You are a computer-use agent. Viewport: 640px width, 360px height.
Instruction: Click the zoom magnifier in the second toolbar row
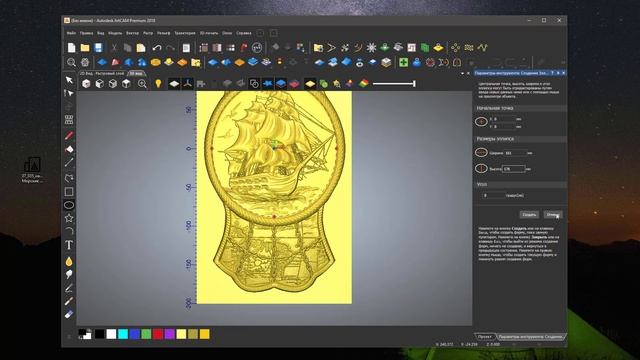click(x=71, y=62)
